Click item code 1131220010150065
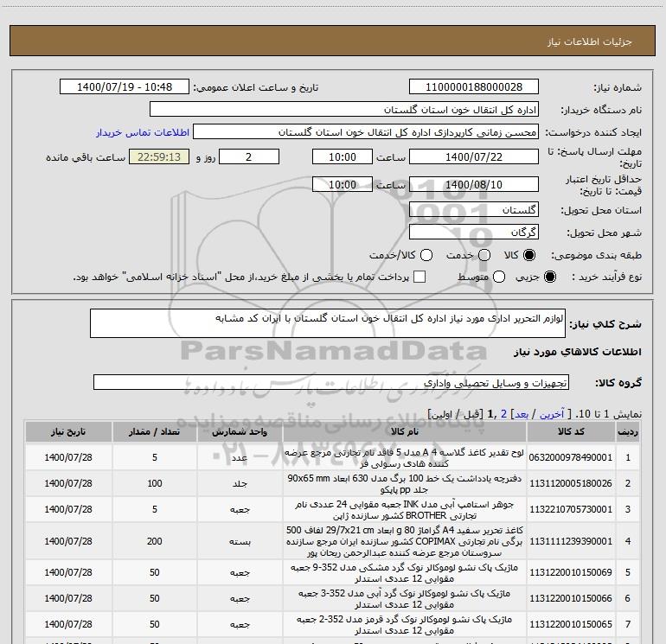 (571, 624)
